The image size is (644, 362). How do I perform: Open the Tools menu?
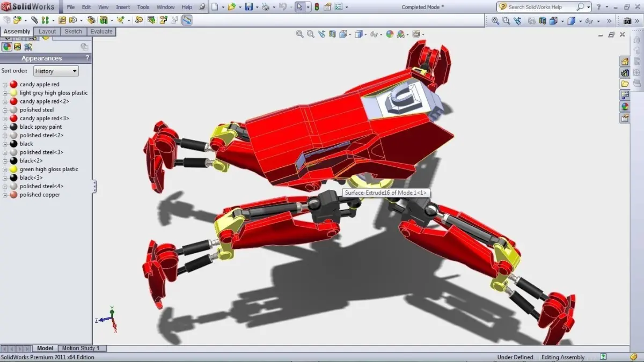pos(143,7)
